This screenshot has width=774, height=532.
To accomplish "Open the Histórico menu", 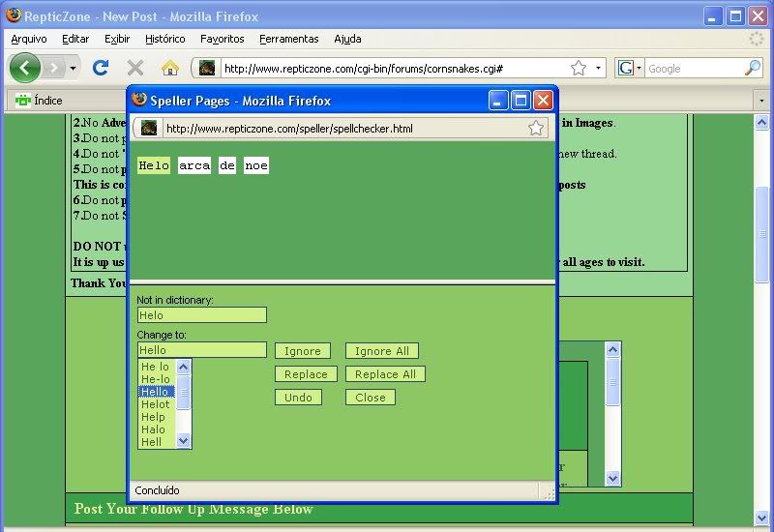I will (164, 39).
